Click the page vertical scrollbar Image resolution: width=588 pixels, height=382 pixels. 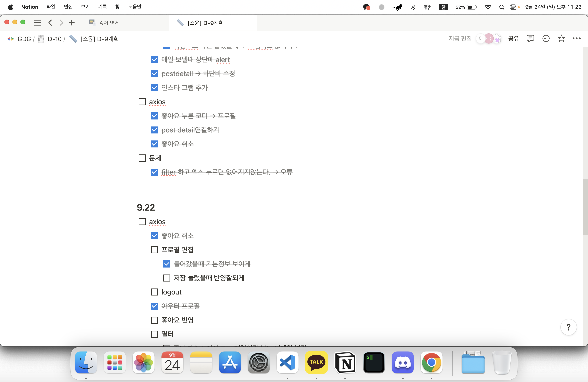pos(585,207)
